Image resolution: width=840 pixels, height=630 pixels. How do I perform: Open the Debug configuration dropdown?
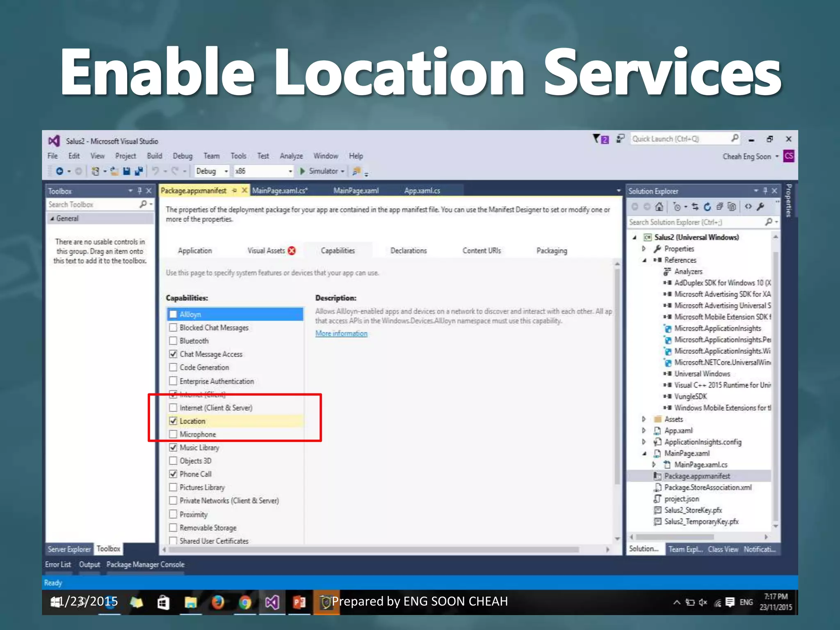pos(226,171)
